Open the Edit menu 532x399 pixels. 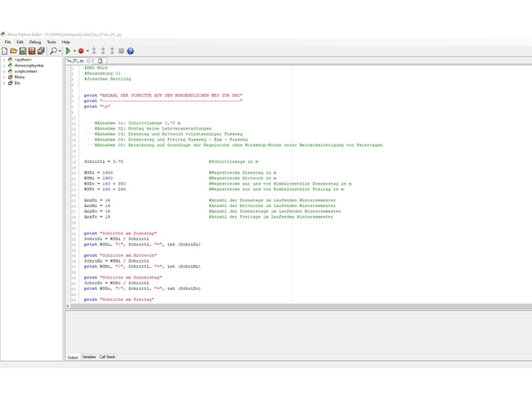coord(20,42)
